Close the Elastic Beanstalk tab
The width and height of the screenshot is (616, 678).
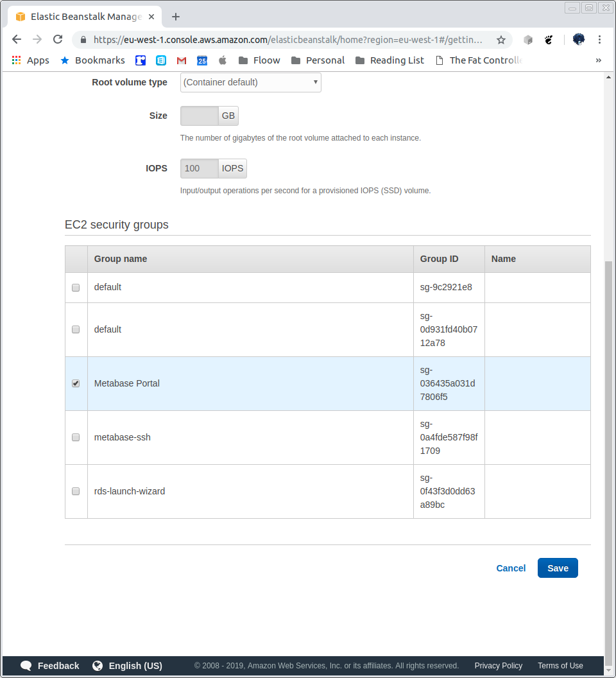pyautogui.click(x=151, y=17)
